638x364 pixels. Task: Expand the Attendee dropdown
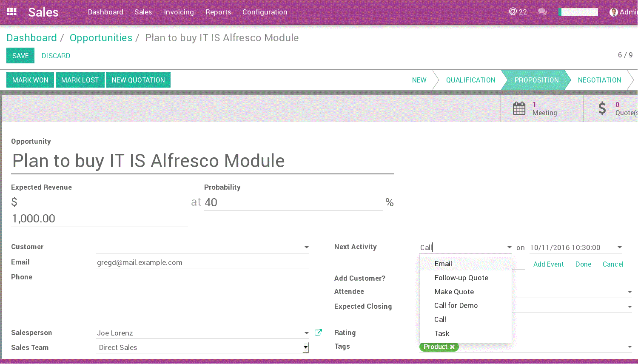click(x=629, y=292)
